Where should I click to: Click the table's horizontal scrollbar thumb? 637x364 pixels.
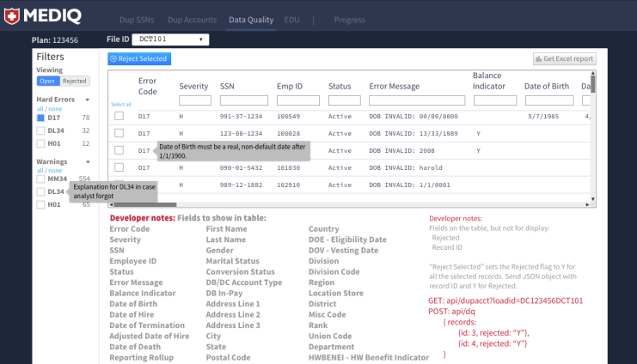pyautogui.click(x=145, y=204)
